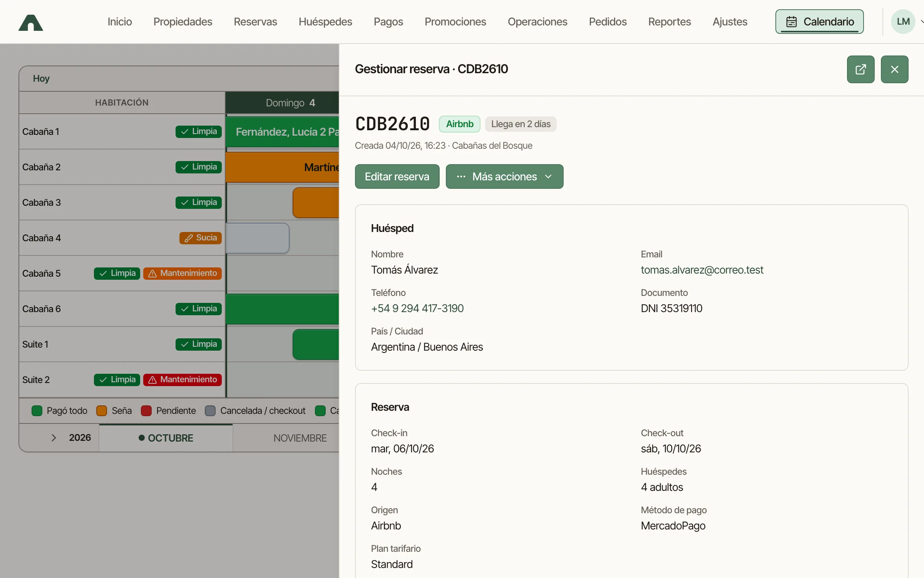Go to the Inicio menu
Viewport: 924px width, 578px height.
coord(120,22)
